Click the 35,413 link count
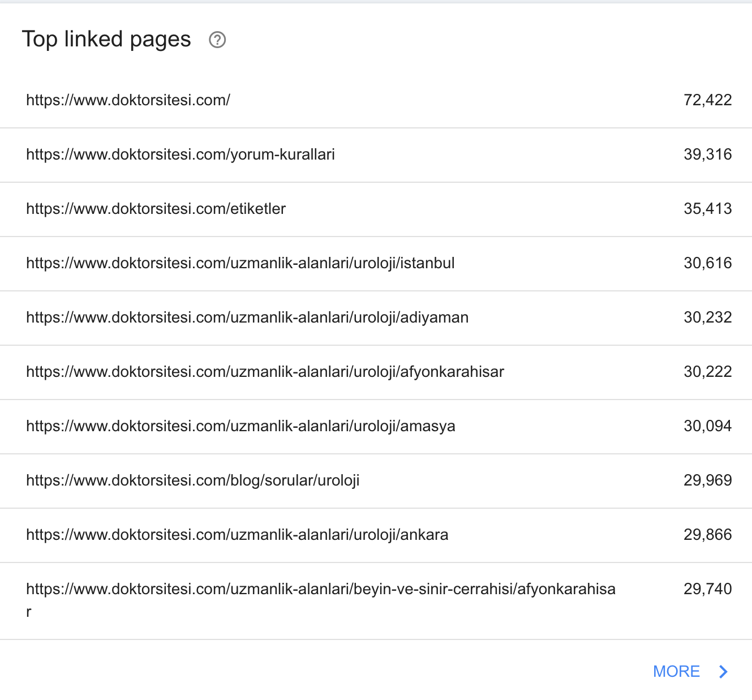Screen dimensions: 752x700 [x=707, y=209]
